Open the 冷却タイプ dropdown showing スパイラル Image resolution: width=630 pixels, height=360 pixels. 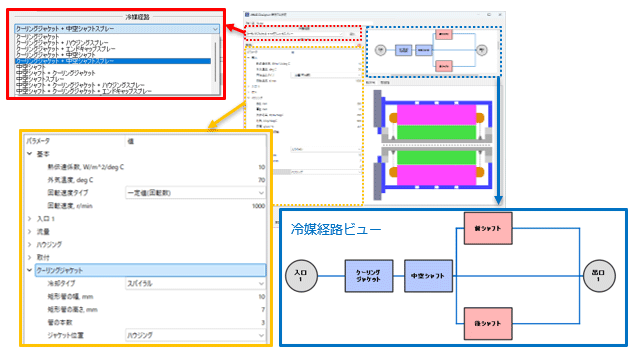[x=195, y=284]
